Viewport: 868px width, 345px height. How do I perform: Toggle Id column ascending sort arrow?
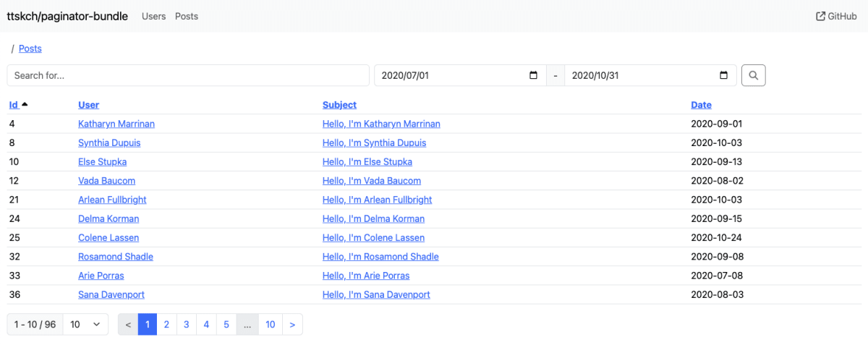25,105
